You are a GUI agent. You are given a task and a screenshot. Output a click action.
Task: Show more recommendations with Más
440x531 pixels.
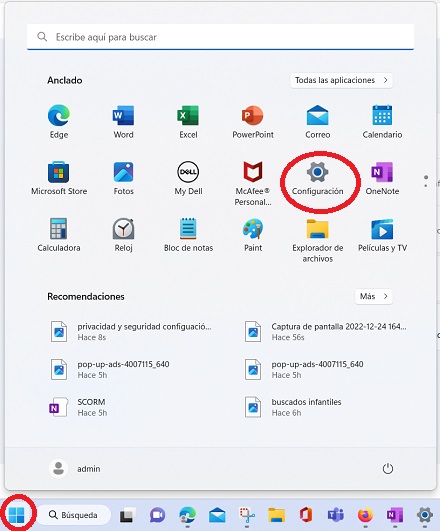click(374, 296)
